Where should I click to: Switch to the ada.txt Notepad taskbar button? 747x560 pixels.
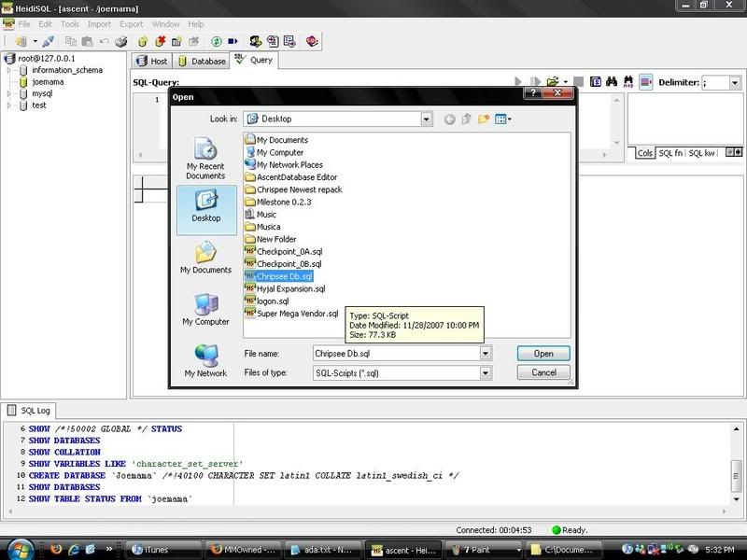pyautogui.click(x=323, y=550)
